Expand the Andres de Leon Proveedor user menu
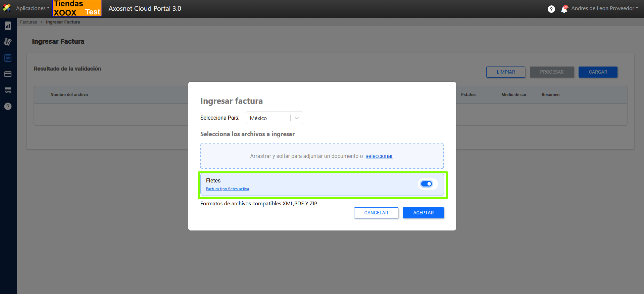Viewport: 644px width, 294px height. (x=604, y=8)
